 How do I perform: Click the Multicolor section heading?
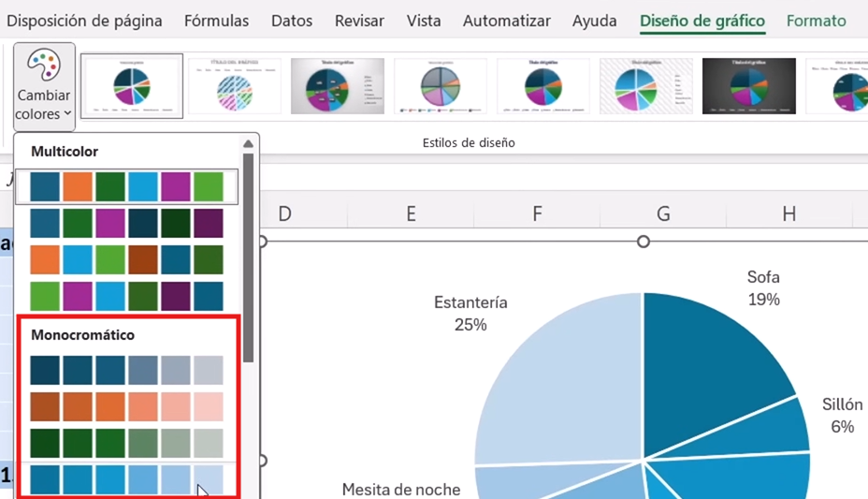[x=65, y=152]
